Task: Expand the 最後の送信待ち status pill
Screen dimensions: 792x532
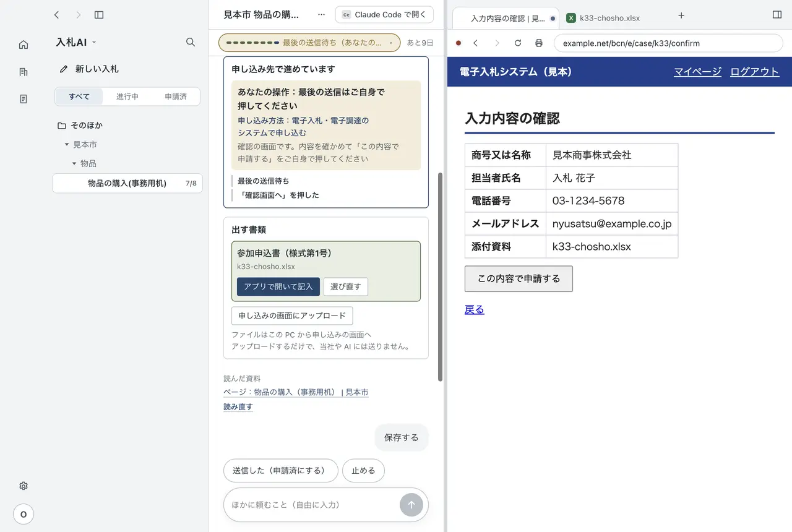Action: (309, 43)
